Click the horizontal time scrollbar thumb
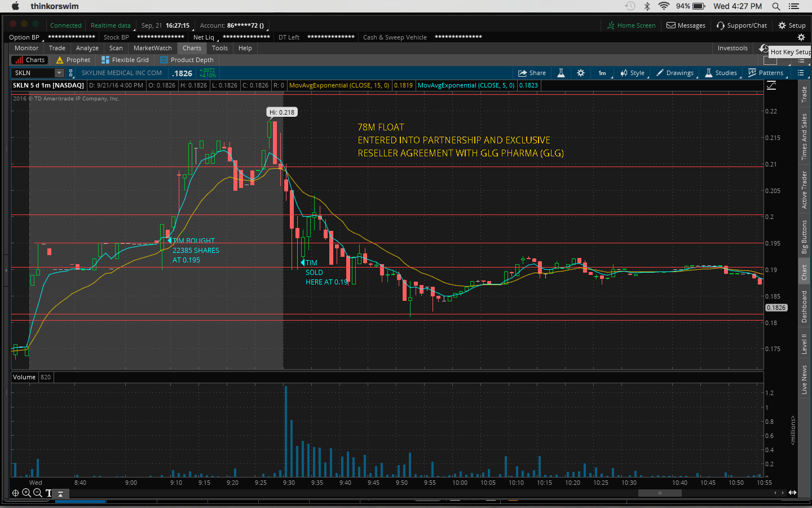 660,493
